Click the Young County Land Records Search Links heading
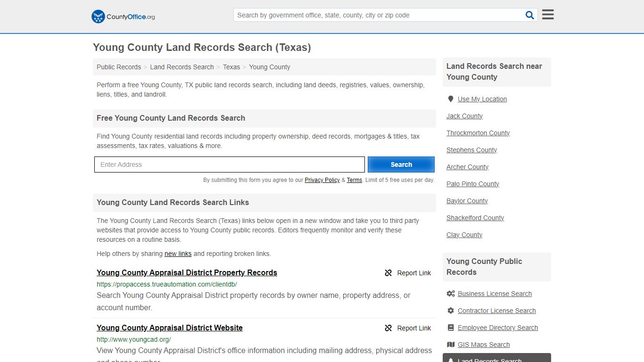 [x=173, y=203]
